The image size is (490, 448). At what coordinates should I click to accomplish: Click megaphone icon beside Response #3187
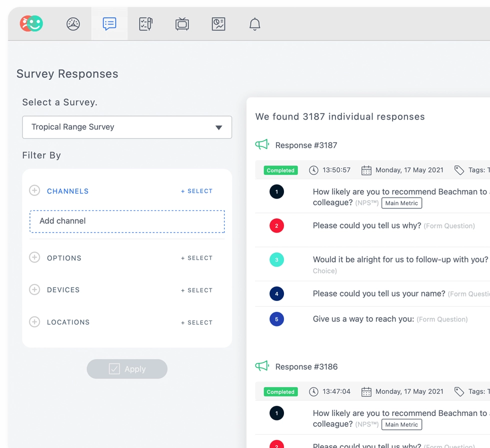262,145
